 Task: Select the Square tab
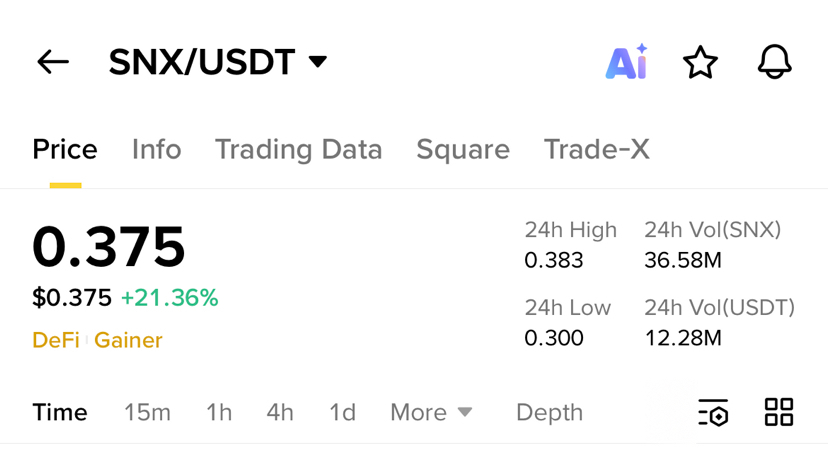(x=463, y=149)
